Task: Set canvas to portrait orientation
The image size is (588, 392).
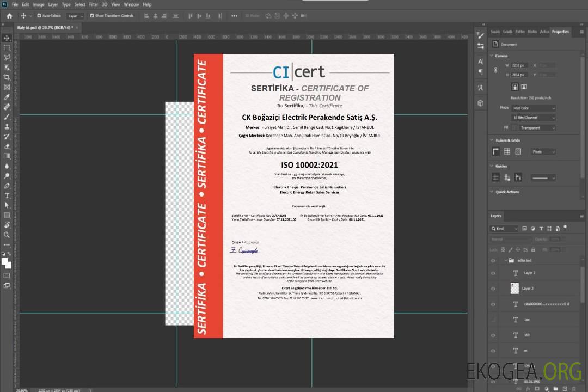Action: coord(515,87)
